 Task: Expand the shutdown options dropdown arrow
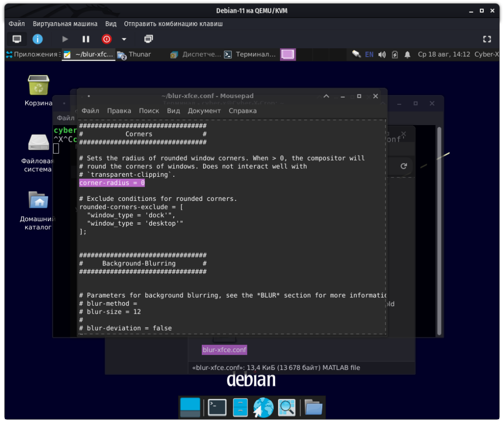pos(124,39)
